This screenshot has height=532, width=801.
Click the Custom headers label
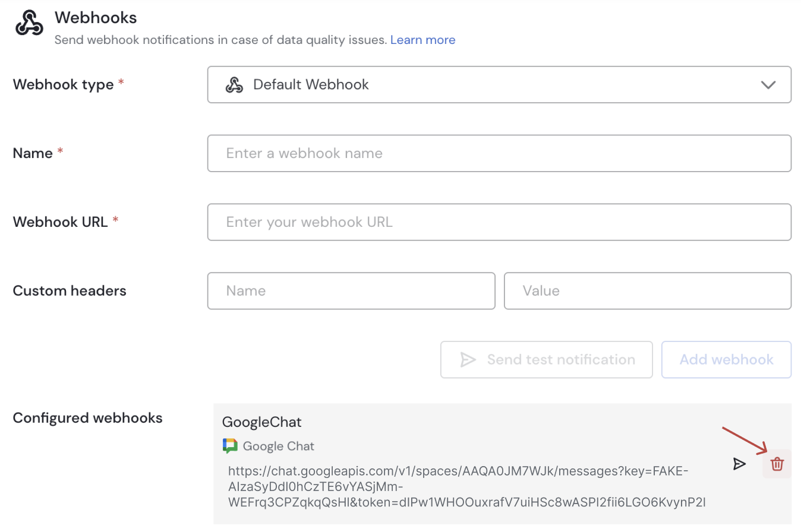(70, 291)
